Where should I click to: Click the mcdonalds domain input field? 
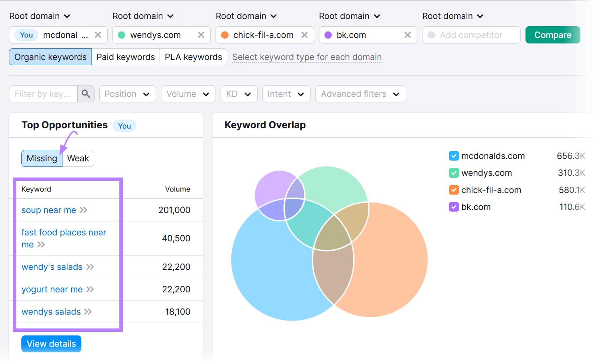(58, 35)
